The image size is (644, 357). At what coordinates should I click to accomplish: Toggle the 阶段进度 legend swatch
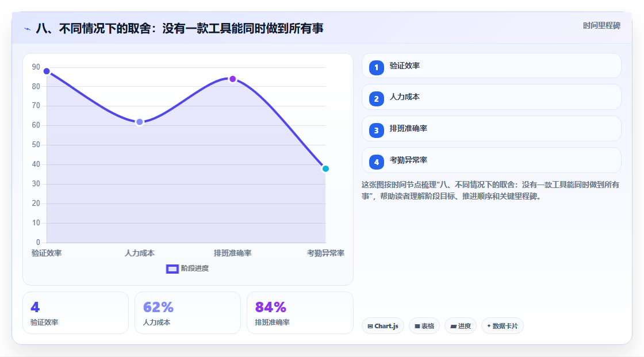(172, 268)
